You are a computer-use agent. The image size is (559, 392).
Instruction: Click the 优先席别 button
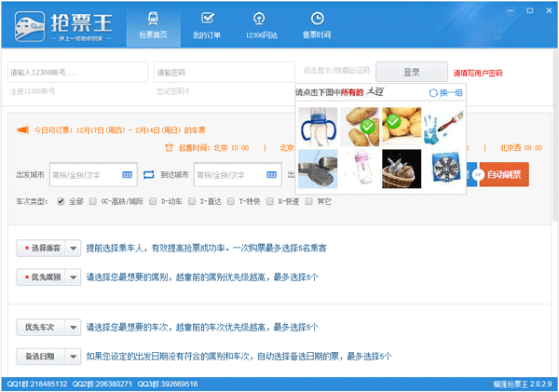click(x=41, y=277)
